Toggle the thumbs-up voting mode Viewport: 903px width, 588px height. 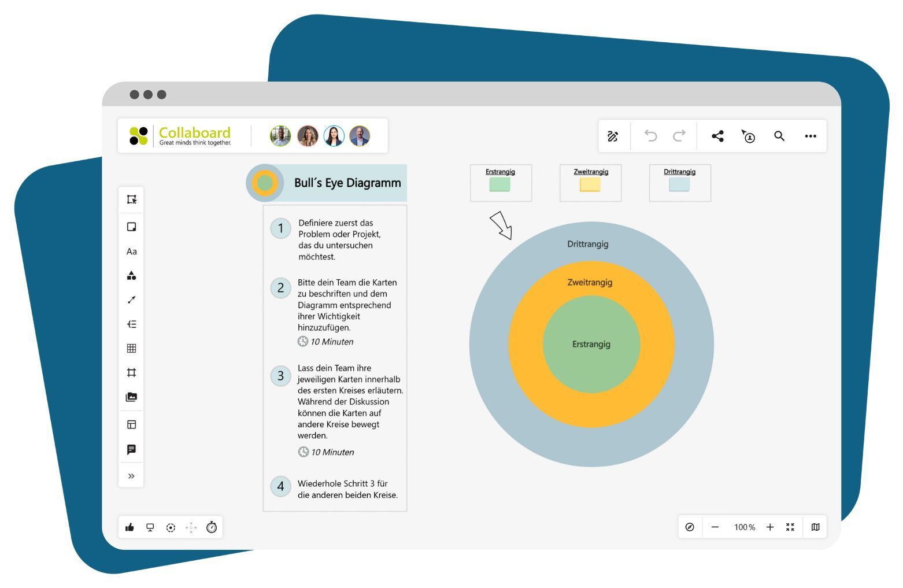point(129,527)
